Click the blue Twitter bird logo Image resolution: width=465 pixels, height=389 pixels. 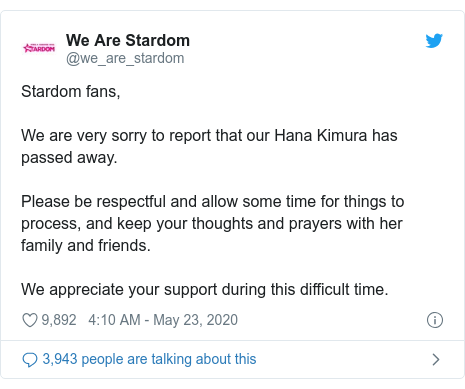click(434, 41)
